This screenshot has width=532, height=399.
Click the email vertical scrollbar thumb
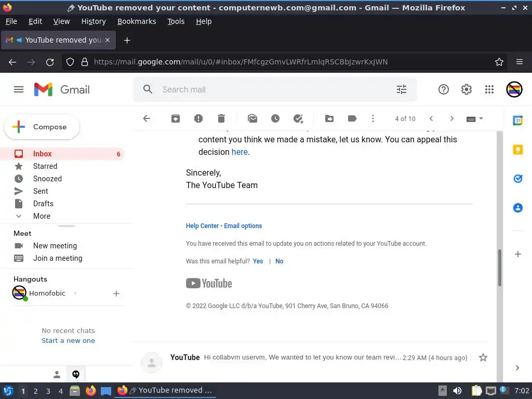[499, 268]
